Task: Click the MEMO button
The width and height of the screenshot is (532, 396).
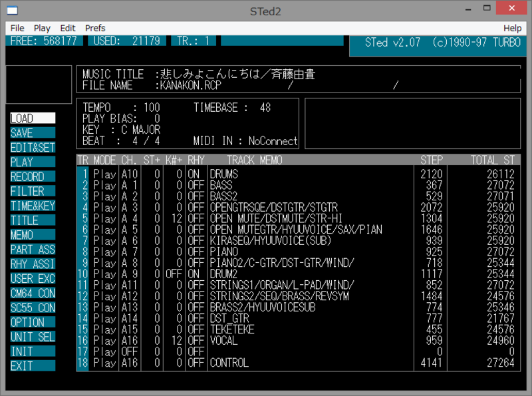Action: coord(33,235)
